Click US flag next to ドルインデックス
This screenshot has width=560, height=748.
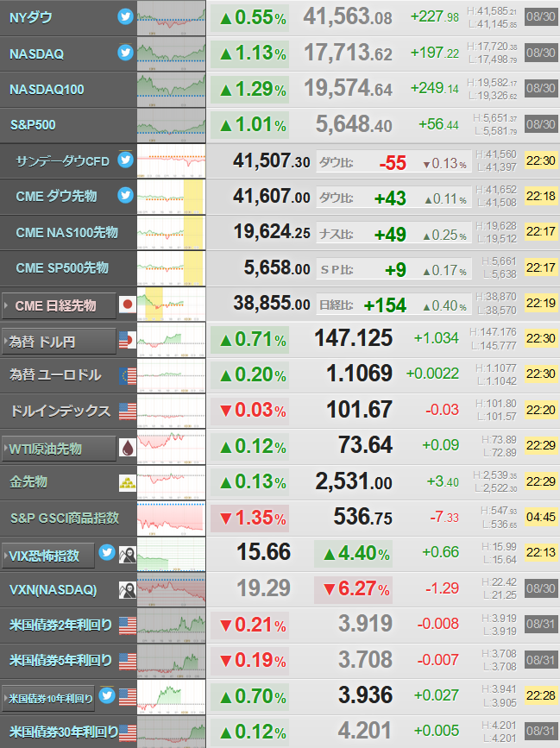128,412
